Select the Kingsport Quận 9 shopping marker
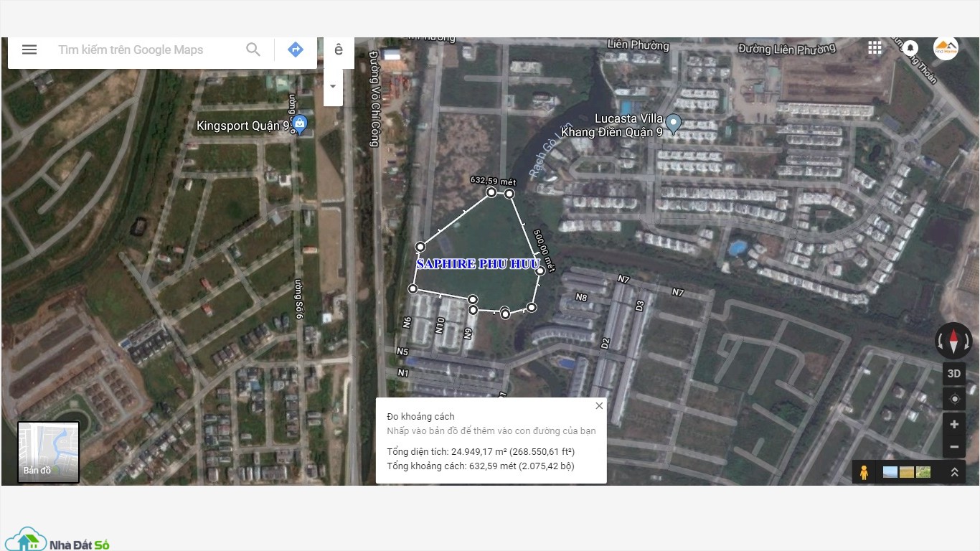980x551 pixels. coord(301,125)
